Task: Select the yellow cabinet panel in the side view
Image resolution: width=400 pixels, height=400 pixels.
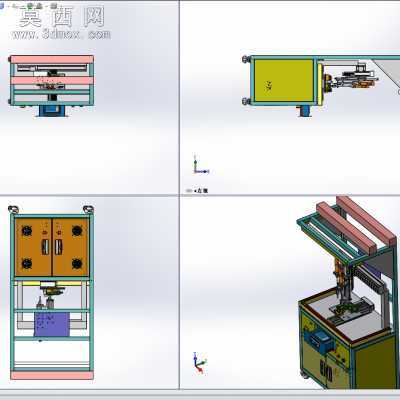Action: point(283,81)
